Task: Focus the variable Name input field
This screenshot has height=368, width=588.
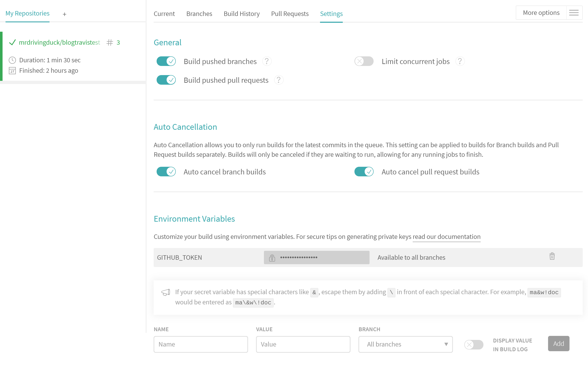Action: click(x=201, y=344)
